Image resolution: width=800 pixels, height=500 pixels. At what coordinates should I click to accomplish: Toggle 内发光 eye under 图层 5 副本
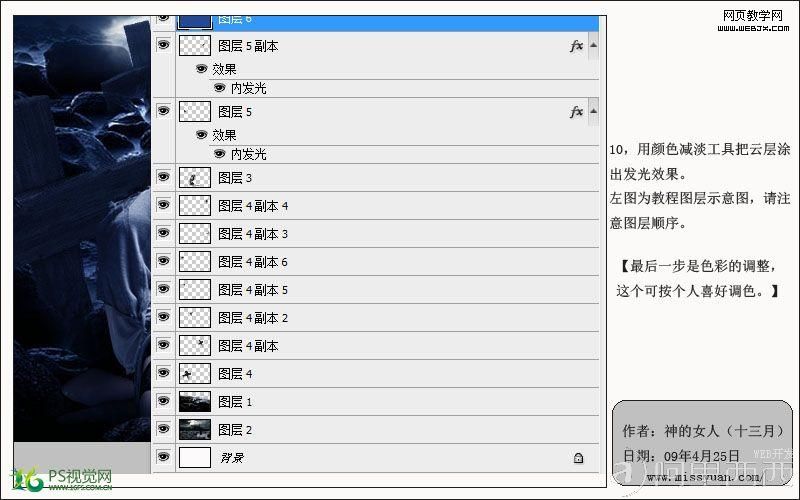tap(219, 88)
